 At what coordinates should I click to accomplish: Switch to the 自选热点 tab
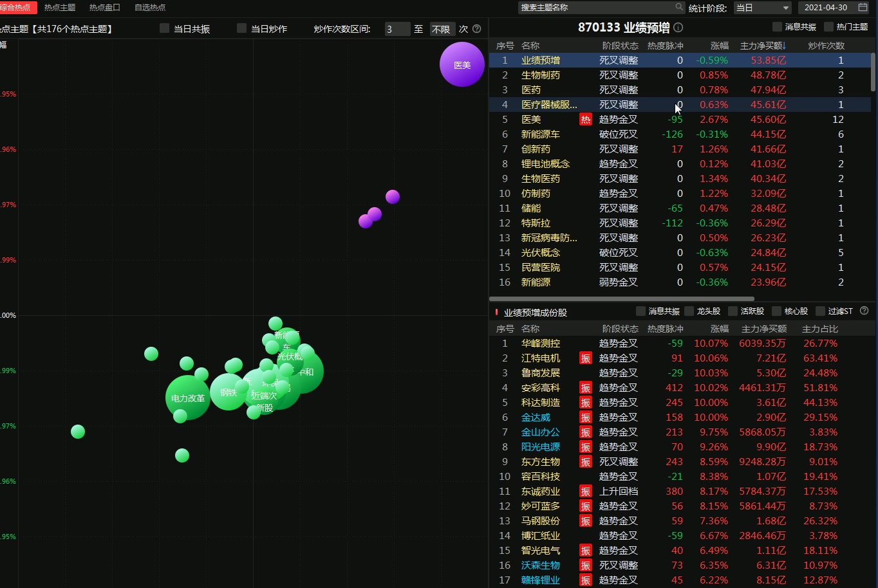pyautogui.click(x=150, y=7)
